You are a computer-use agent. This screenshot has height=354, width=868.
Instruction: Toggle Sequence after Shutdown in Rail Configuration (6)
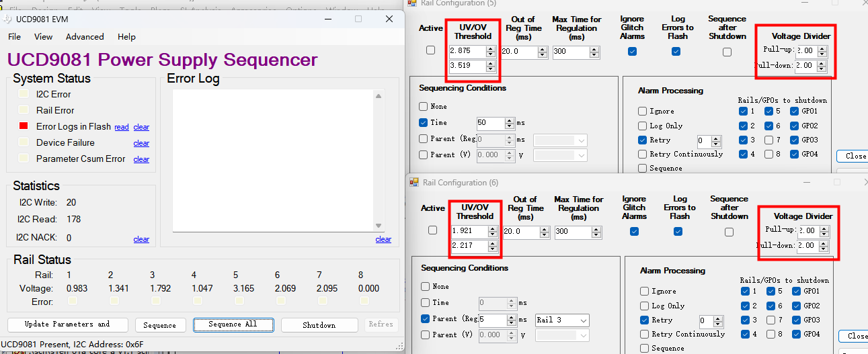(729, 232)
